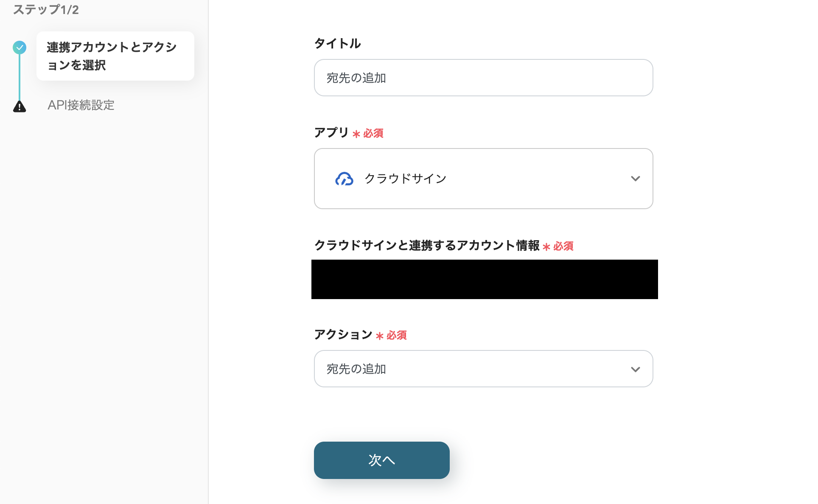Click the ステップ1/2 header text
The image size is (818, 504).
(46, 9)
